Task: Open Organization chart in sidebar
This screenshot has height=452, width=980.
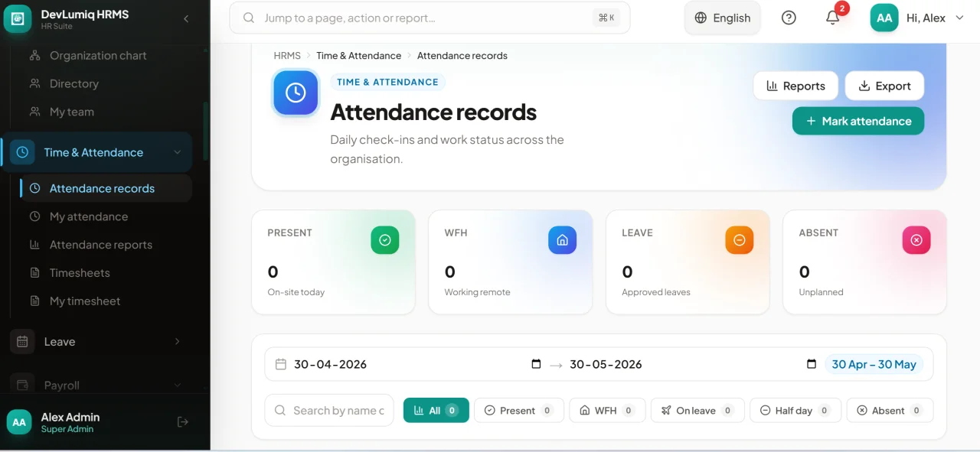Action: tap(98, 56)
